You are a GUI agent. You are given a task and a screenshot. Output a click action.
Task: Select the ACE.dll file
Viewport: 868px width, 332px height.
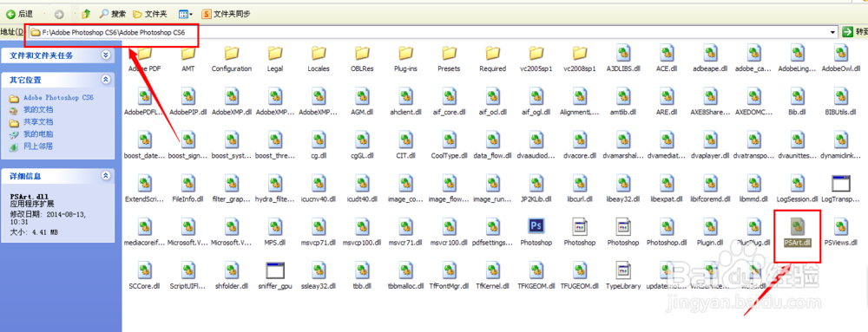[666, 59]
